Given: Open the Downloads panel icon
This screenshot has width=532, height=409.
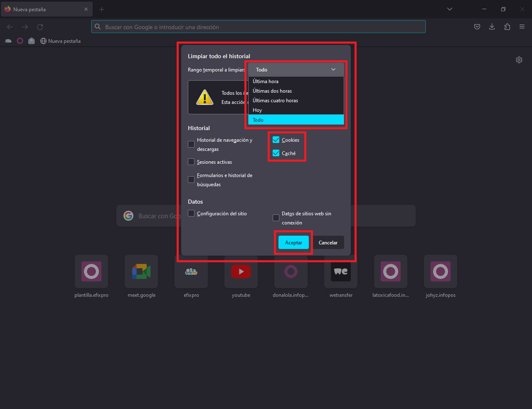Looking at the screenshot, I should 492,27.
